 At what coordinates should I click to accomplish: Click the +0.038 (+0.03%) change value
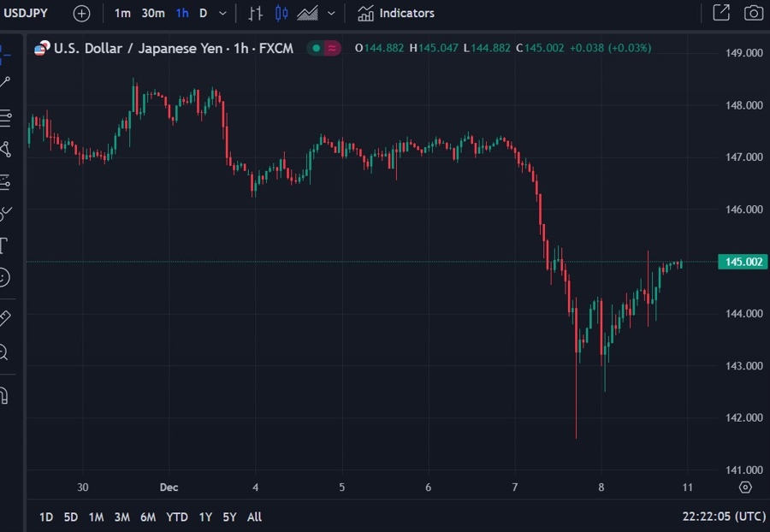tap(610, 48)
